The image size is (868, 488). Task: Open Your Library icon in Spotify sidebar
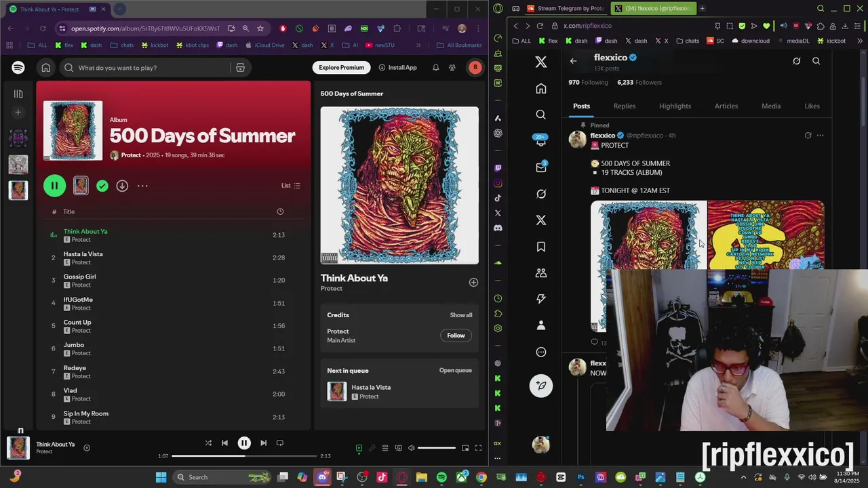click(18, 94)
